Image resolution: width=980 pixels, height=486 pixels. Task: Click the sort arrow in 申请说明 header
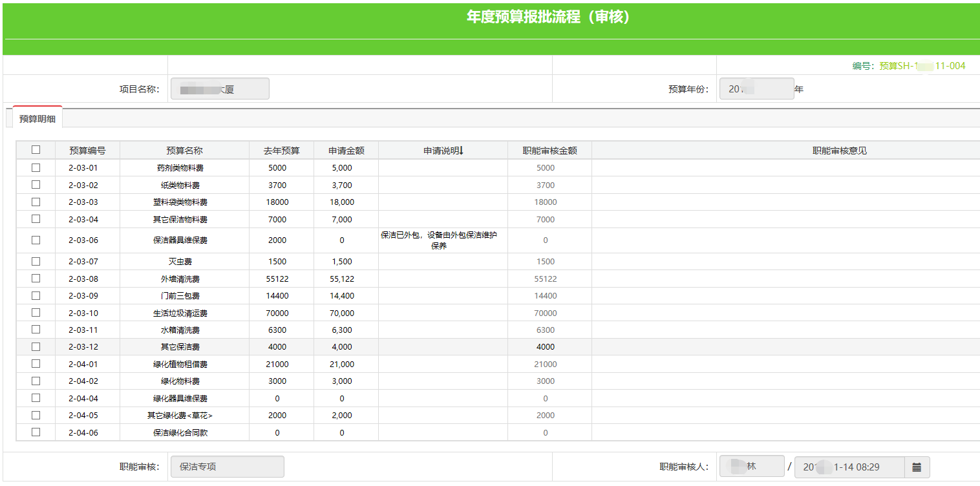click(x=462, y=151)
